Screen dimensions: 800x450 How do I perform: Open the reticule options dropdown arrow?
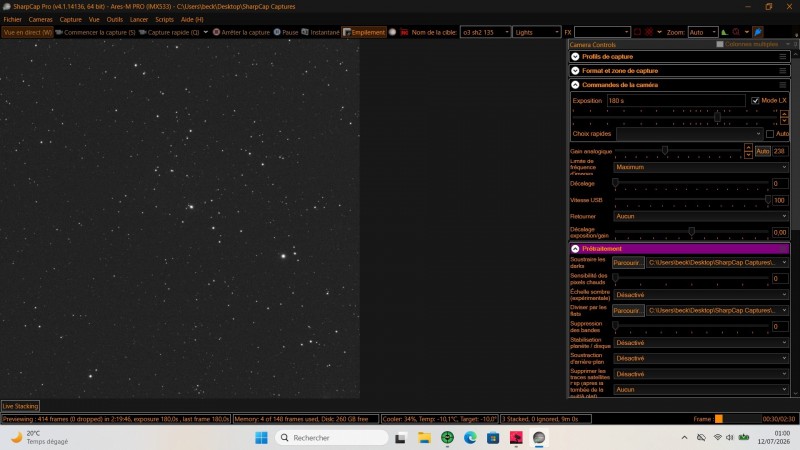point(659,32)
